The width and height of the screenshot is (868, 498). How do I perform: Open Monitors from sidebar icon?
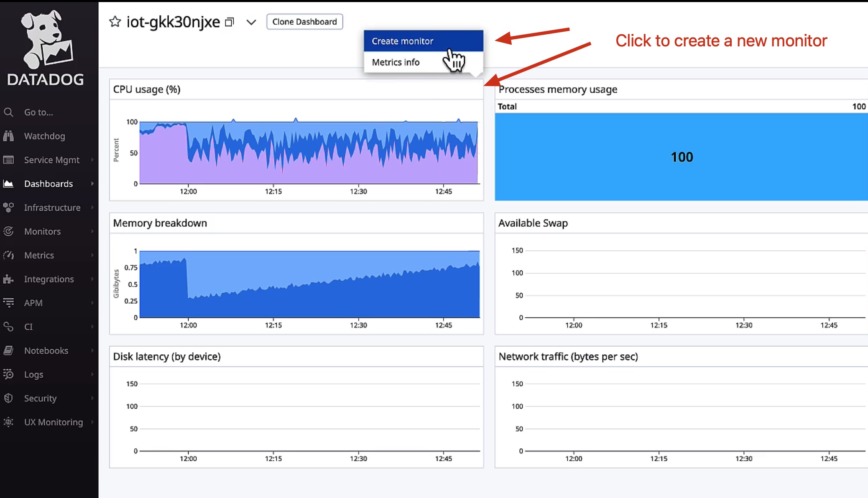(x=8, y=231)
